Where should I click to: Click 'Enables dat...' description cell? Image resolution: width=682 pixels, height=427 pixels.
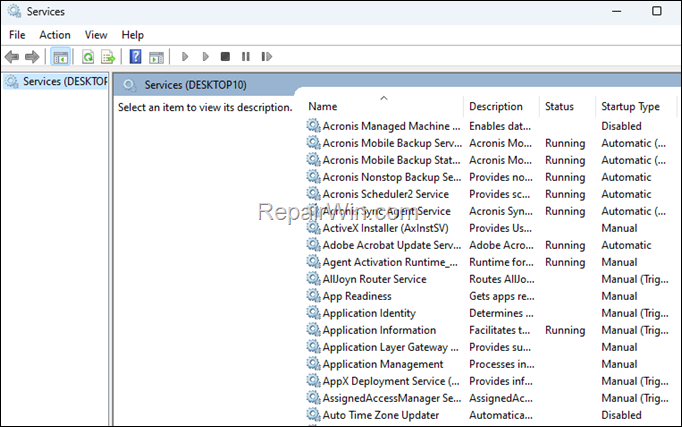coord(500,126)
